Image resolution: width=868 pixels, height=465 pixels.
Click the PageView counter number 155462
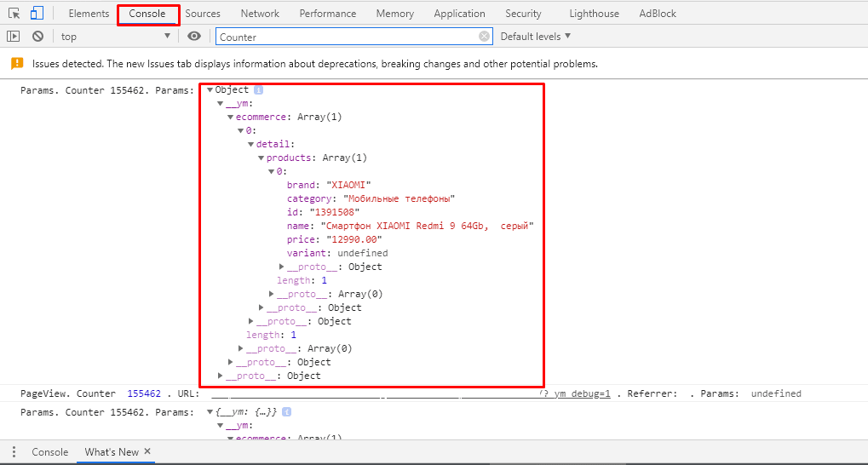pyautogui.click(x=144, y=393)
